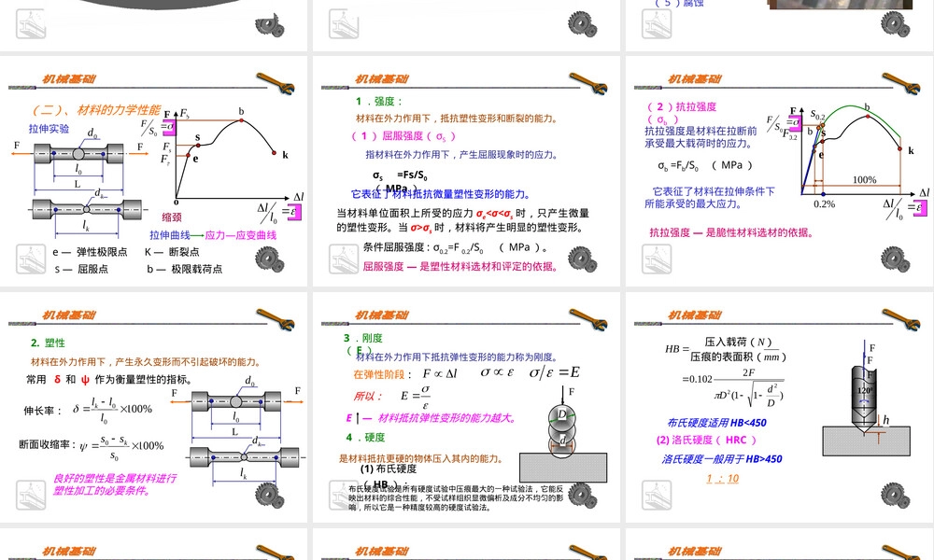Click the 拉伸曲线 text
Image resolution: width=934 pixels, height=560 pixels.
tap(170, 235)
